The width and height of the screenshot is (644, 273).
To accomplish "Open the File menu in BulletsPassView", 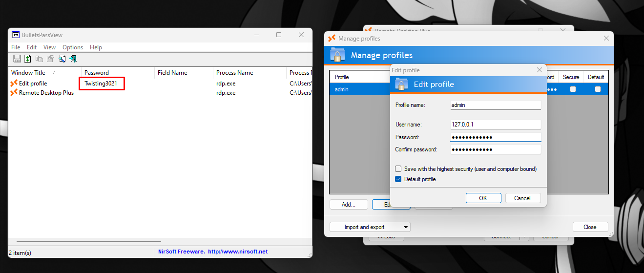I will coord(16,47).
